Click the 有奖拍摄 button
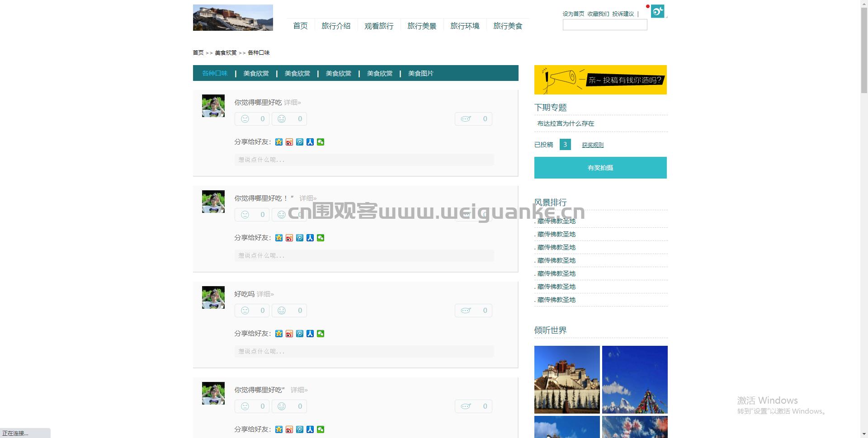The height and width of the screenshot is (438, 868). tap(600, 167)
